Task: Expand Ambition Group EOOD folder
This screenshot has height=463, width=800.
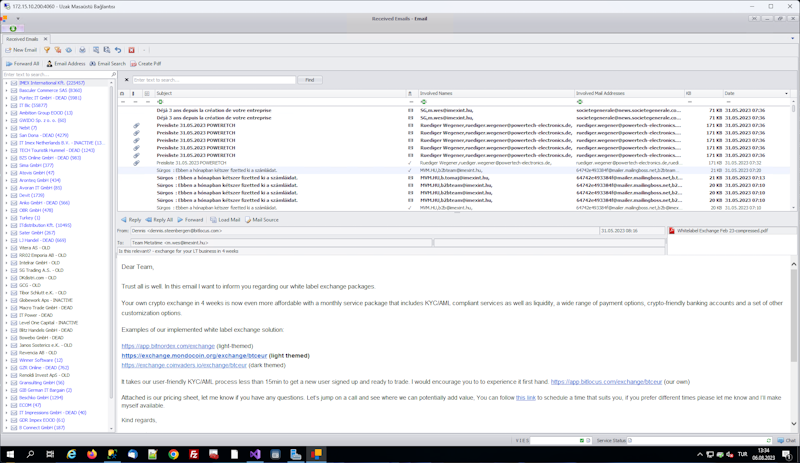Action: click(7, 113)
